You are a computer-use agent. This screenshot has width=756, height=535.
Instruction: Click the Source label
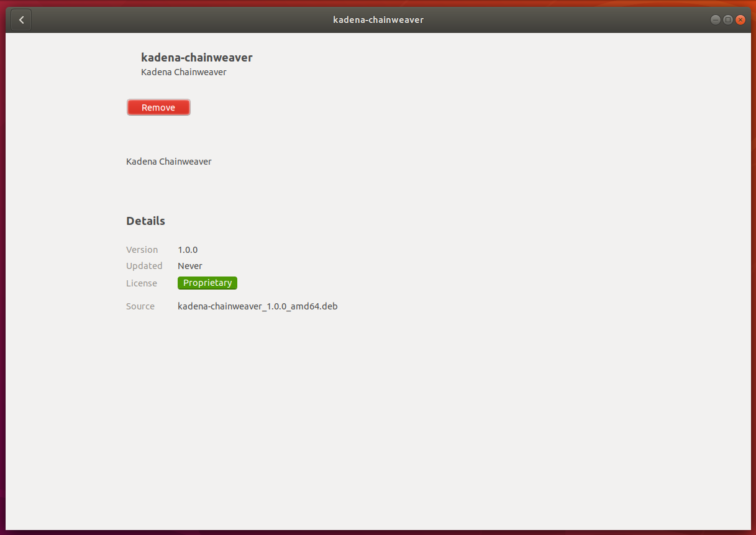(x=140, y=306)
